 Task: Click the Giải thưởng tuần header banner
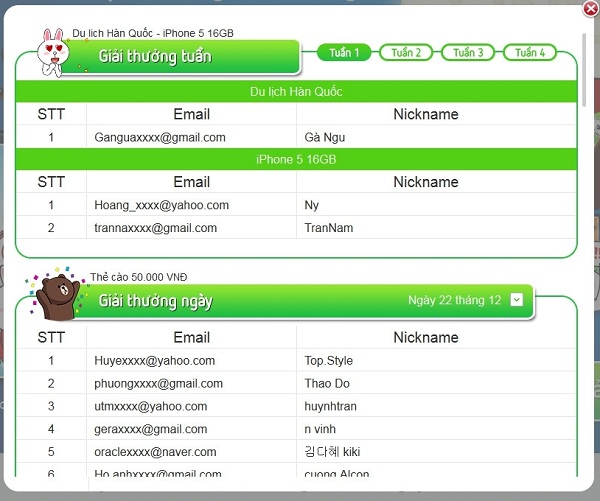[x=190, y=57]
